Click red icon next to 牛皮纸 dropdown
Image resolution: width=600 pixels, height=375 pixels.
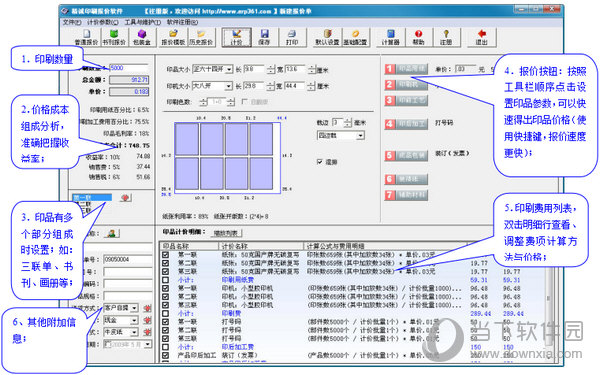(147, 332)
